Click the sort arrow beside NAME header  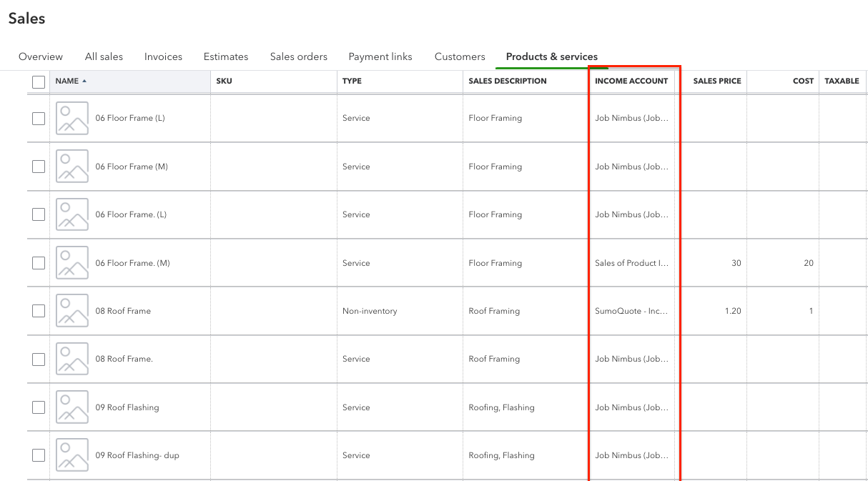[x=84, y=81]
